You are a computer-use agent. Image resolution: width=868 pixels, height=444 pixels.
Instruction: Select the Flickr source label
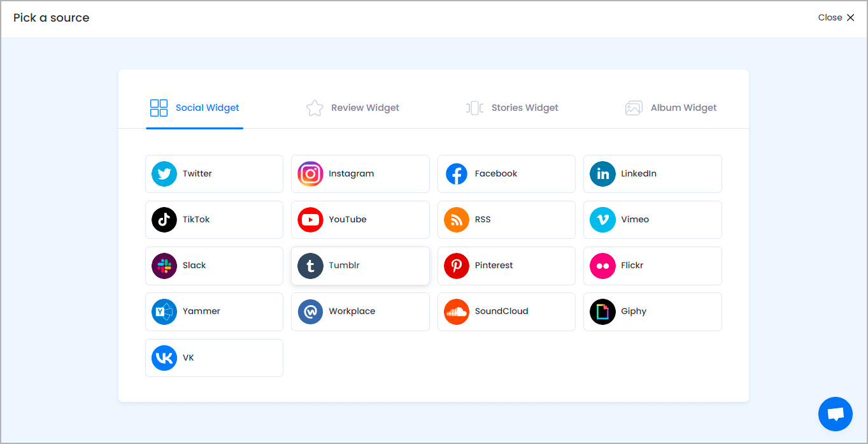(x=632, y=266)
